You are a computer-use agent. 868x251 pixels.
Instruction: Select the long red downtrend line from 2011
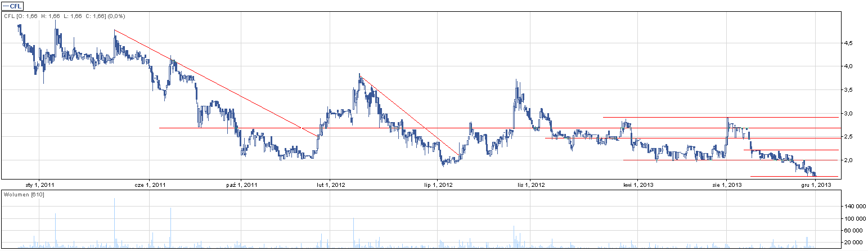215,83
